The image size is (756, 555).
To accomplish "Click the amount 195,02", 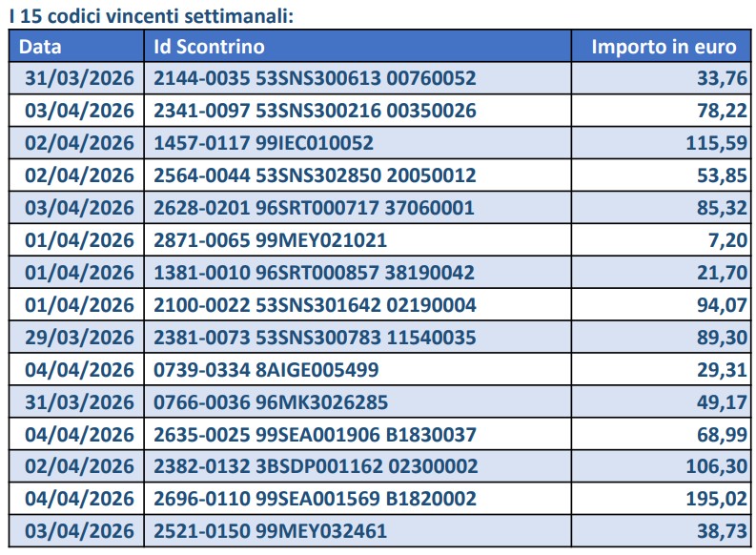I will (716, 499).
